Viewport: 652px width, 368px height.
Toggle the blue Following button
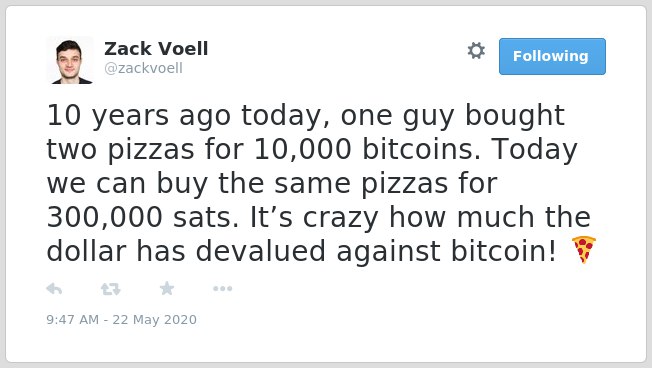pos(552,57)
